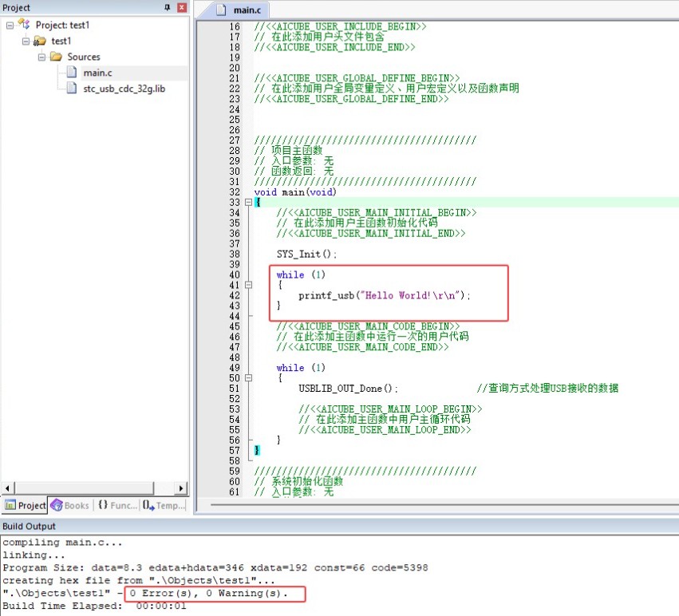Select stc_usb_cdc_32g.lib file in tree

[124, 89]
